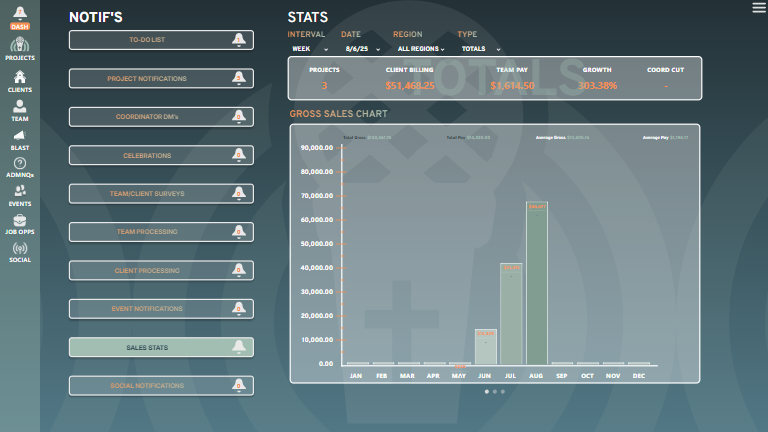Click the bell on Celebrations
Viewport: 768px width, 432px height.
pyautogui.click(x=238, y=155)
